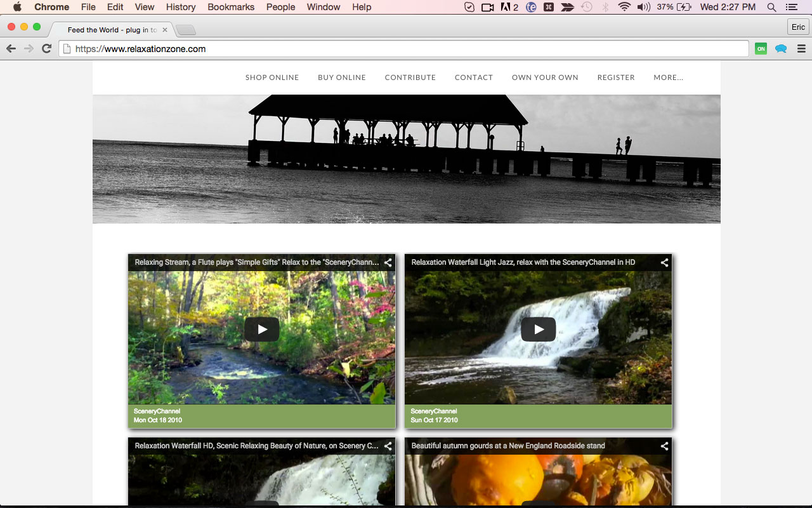The image size is (812, 508).
Task: Reload the page with refresh icon
Action: [x=46, y=48]
